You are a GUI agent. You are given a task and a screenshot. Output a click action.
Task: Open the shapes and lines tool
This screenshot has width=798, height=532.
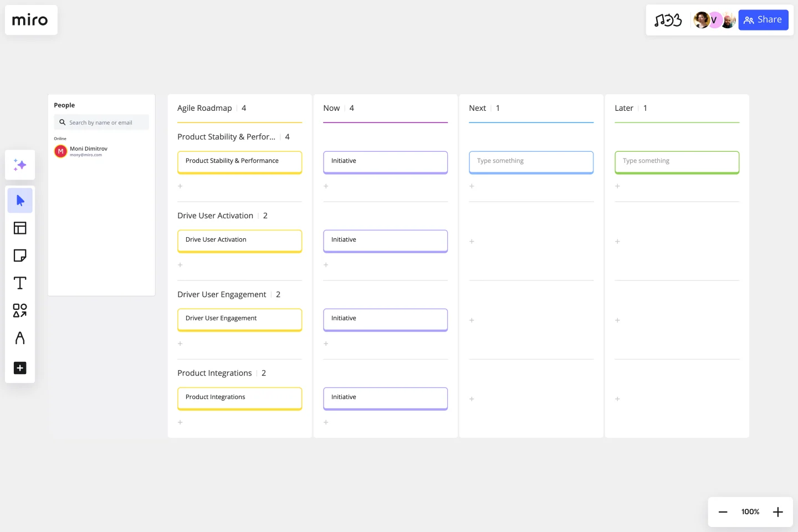pos(20,310)
